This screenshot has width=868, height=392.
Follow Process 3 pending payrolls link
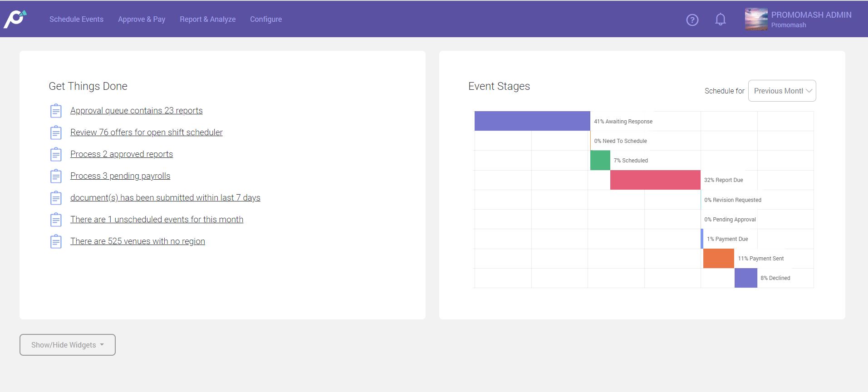[120, 176]
